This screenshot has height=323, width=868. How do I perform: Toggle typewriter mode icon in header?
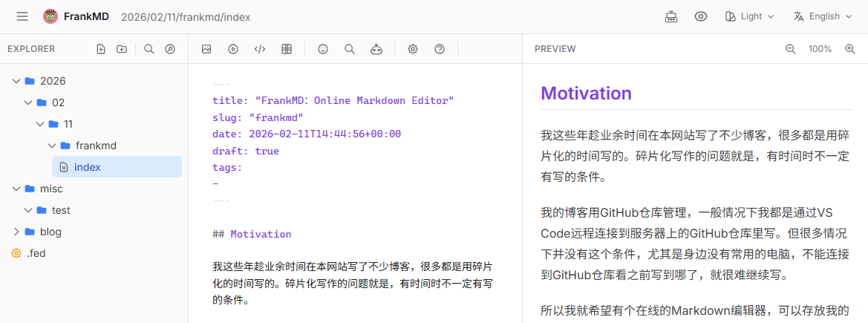tap(671, 16)
